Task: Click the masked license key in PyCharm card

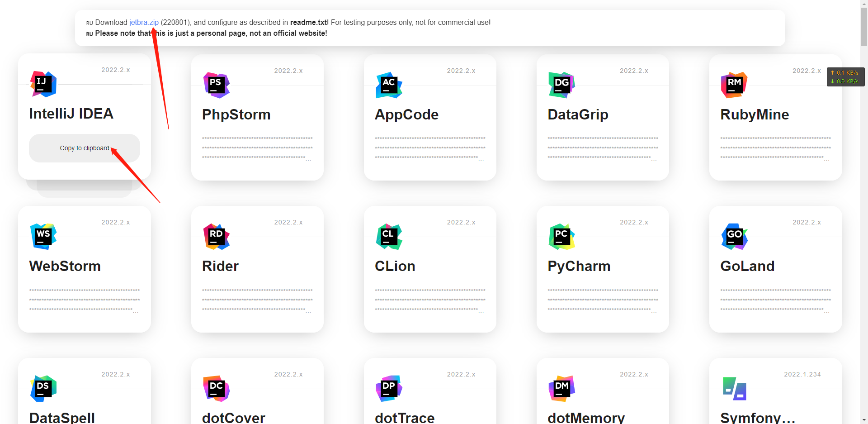Action: (603, 300)
